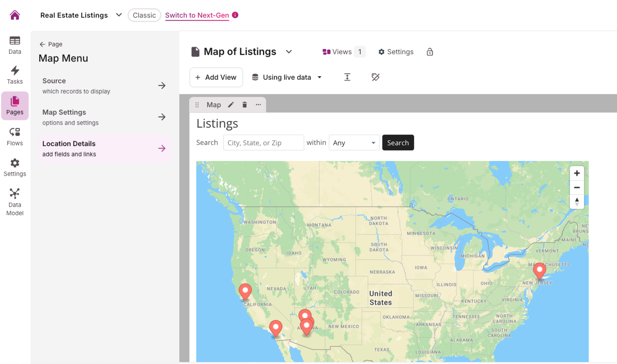Open the within distance Any dropdown
Image resolution: width=617 pixels, height=364 pixels.
tap(354, 143)
